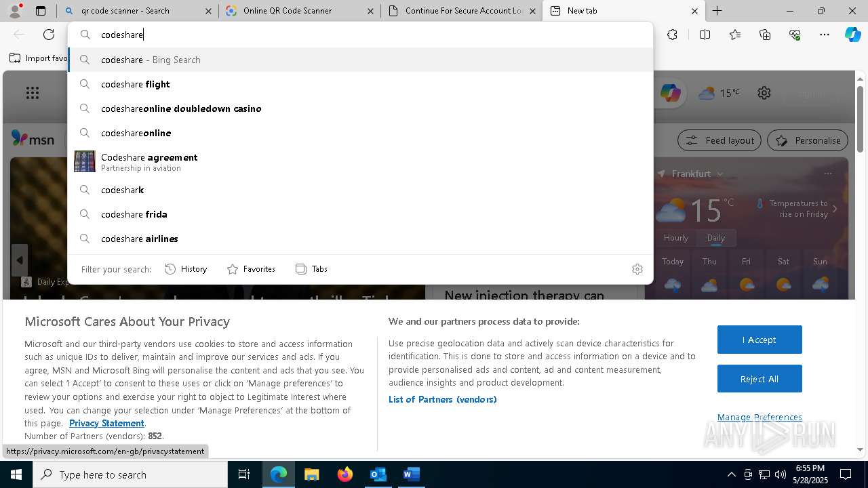Show hidden system tray icons
Image resolution: width=868 pixels, height=488 pixels.
731,474
